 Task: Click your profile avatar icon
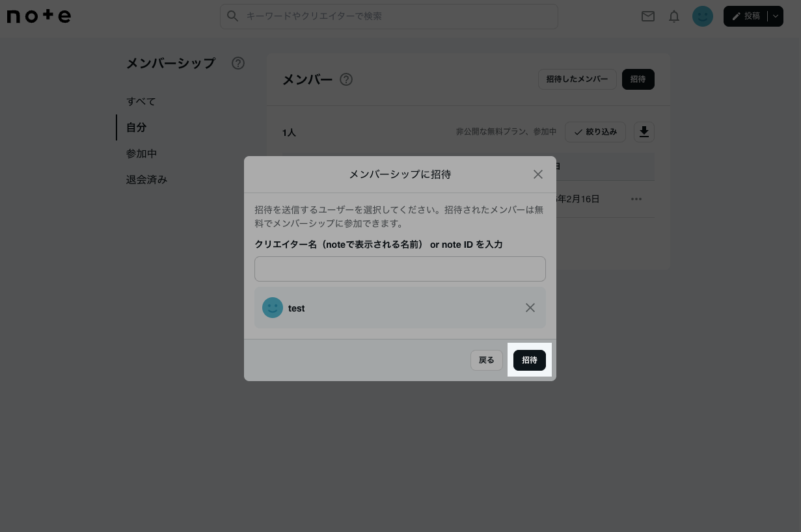pyautogui.click(x=703, y=16)
